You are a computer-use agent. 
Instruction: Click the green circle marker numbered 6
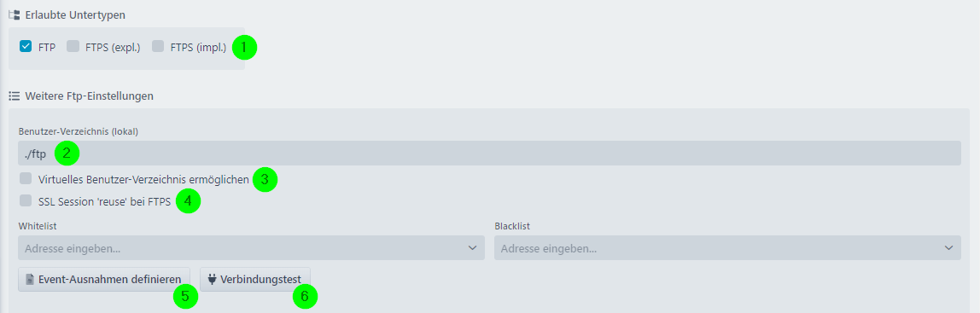(x=305, y=296)
